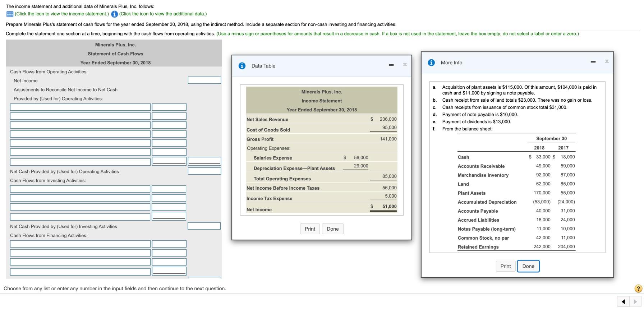Click the help question mark icon
The height and width of the screenshot is (309, 644).
(x=638, y=289)
